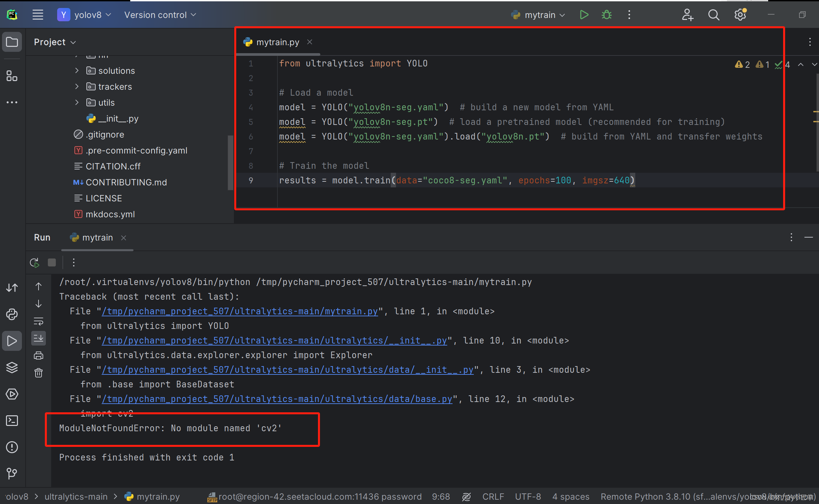
Task: Open the yolov8 project dropdown
Action: [x=84, y=15]
